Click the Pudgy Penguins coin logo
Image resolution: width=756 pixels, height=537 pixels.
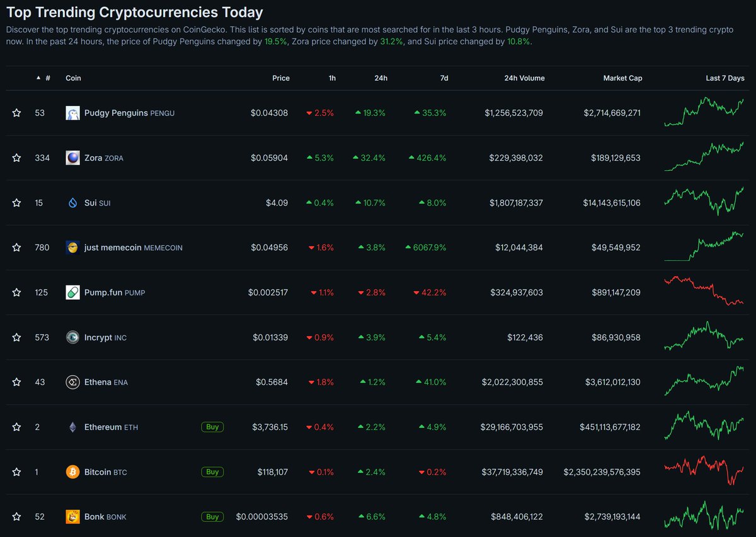coord(72,113)
